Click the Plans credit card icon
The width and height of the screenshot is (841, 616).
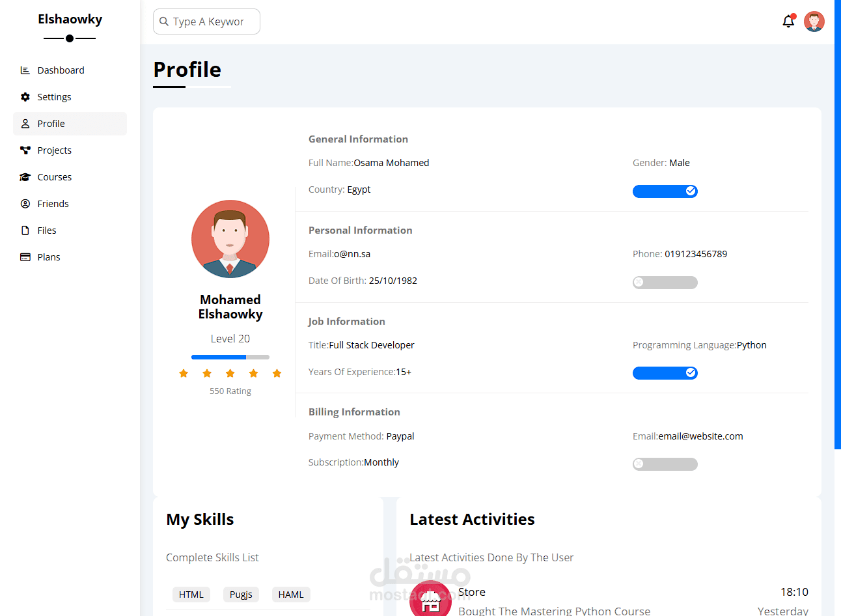point(25,257)
